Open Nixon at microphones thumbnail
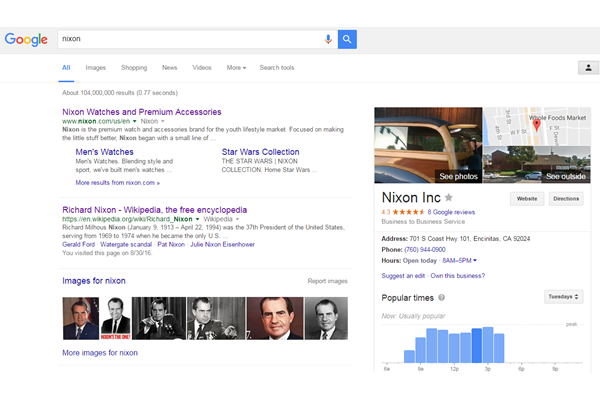Viewport: 600px width, 400px height. click(216, 318)
